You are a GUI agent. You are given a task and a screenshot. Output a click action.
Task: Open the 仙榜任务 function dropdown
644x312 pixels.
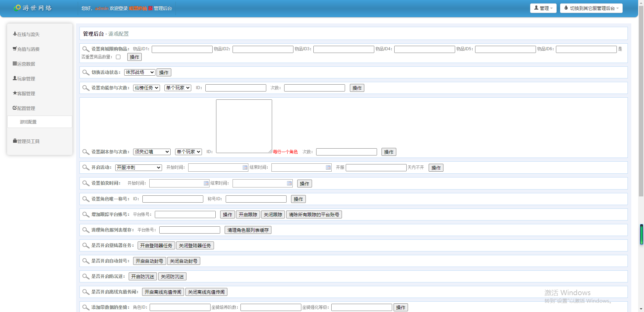point(147,88)
